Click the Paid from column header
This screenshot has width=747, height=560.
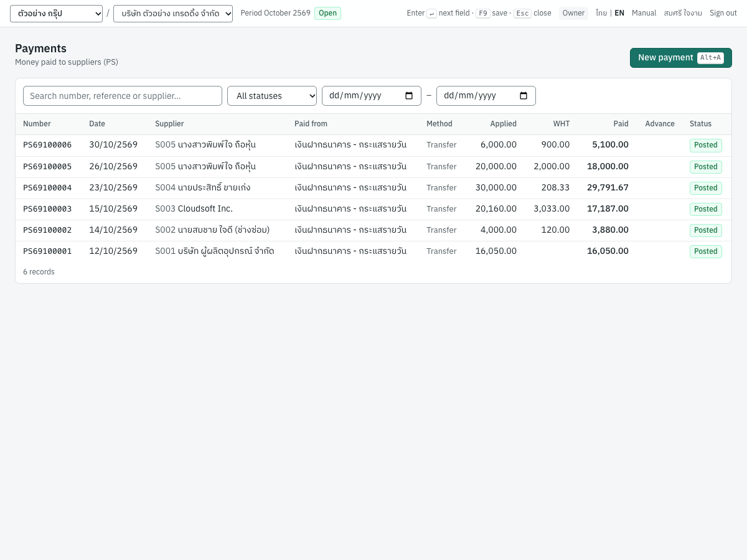click(311, 124)
